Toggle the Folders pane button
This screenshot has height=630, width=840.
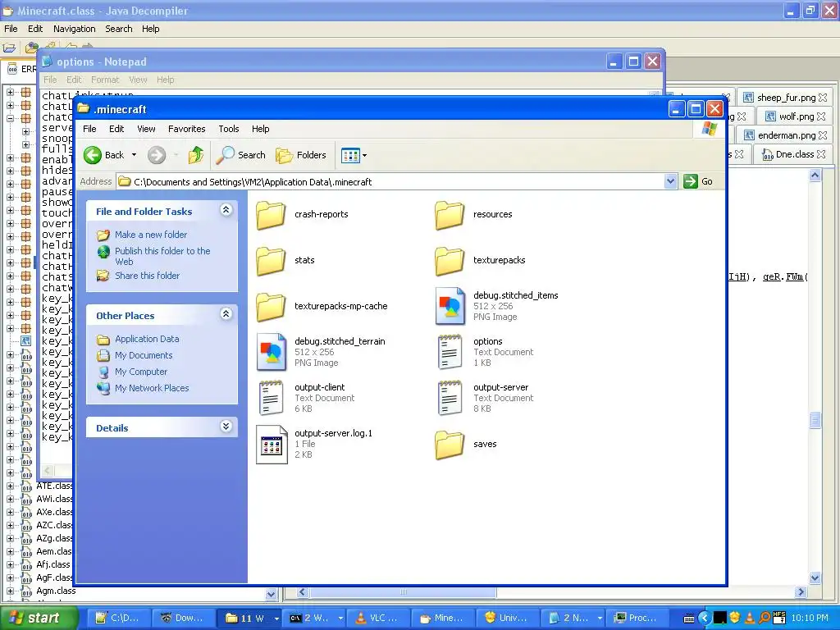301,155
